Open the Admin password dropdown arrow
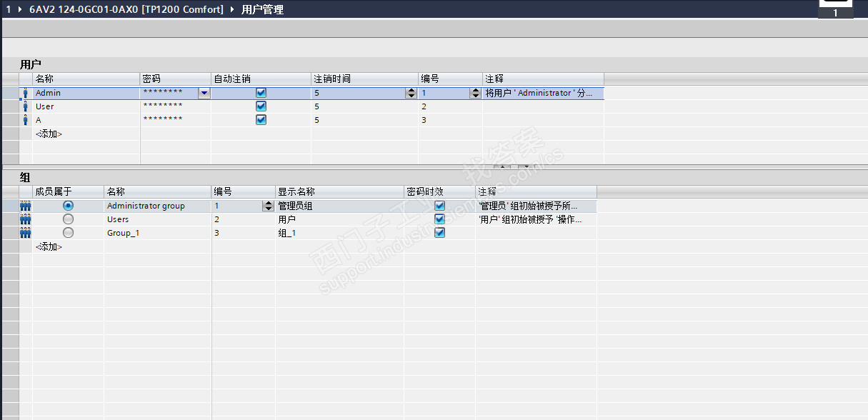Viewport: 868px width, 420px height. (204, 93)
